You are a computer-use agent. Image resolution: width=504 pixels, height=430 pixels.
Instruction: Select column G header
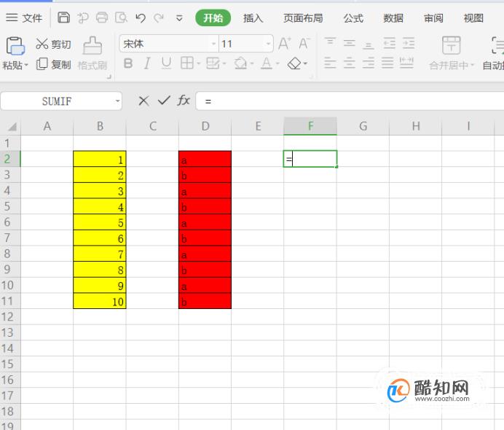click(363, 126)
